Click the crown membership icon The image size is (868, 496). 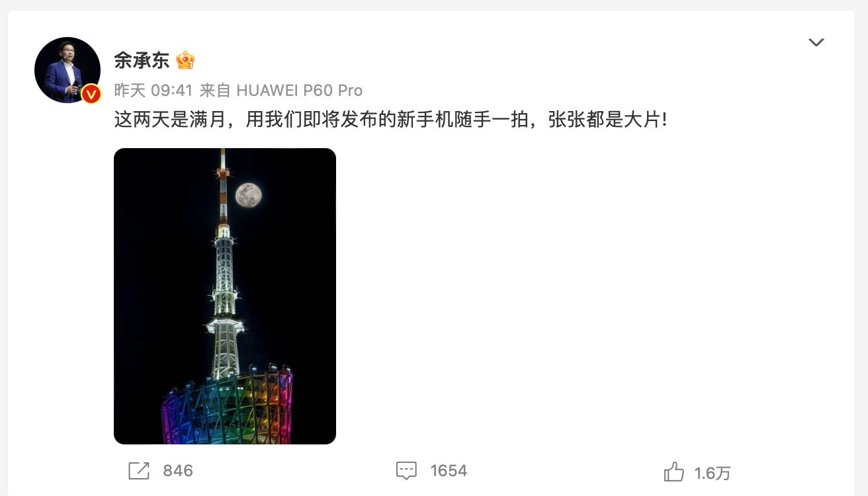pos(185,61)
